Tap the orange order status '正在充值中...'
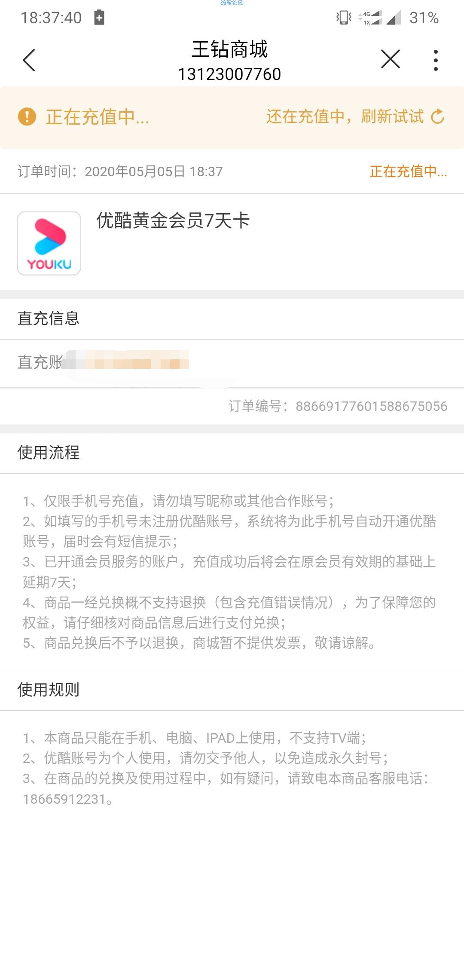This screenshot has height=980, width=464. (409, 171)
